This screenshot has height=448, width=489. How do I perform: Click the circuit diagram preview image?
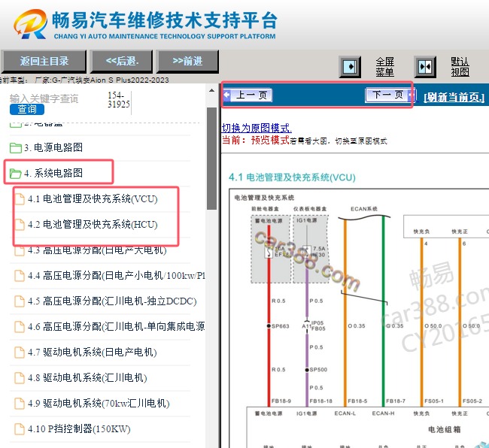click(359, 318)
